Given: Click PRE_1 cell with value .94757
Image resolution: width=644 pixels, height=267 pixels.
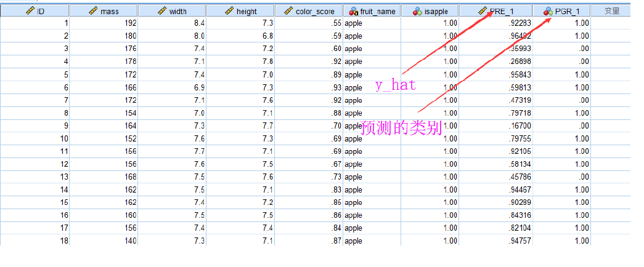Looking at the screenshot, I should 495,241.
